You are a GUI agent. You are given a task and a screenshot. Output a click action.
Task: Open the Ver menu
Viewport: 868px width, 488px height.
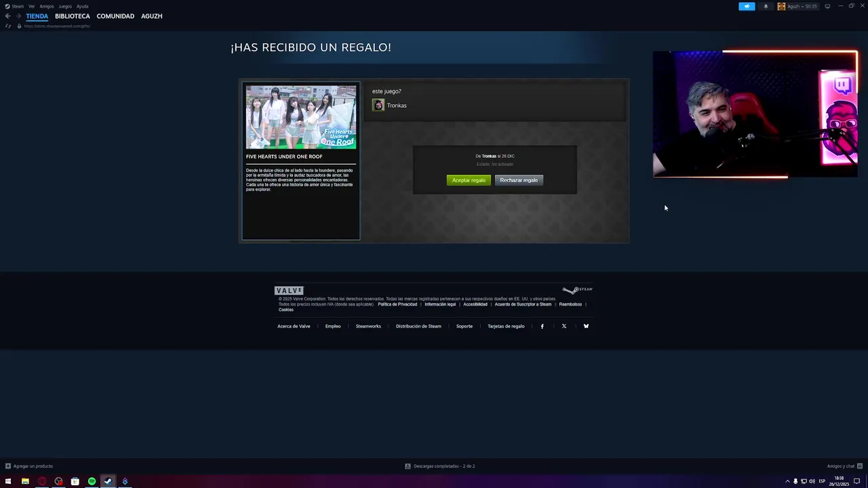31,6
